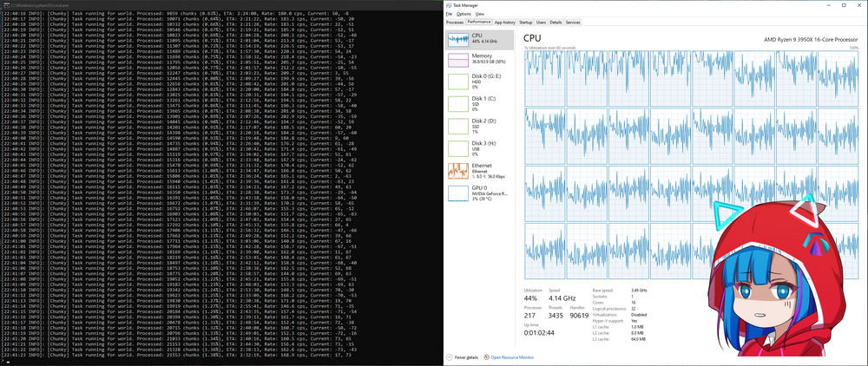View Ethernet network throughput graph

pyautogui.click(x=480, y=170)
